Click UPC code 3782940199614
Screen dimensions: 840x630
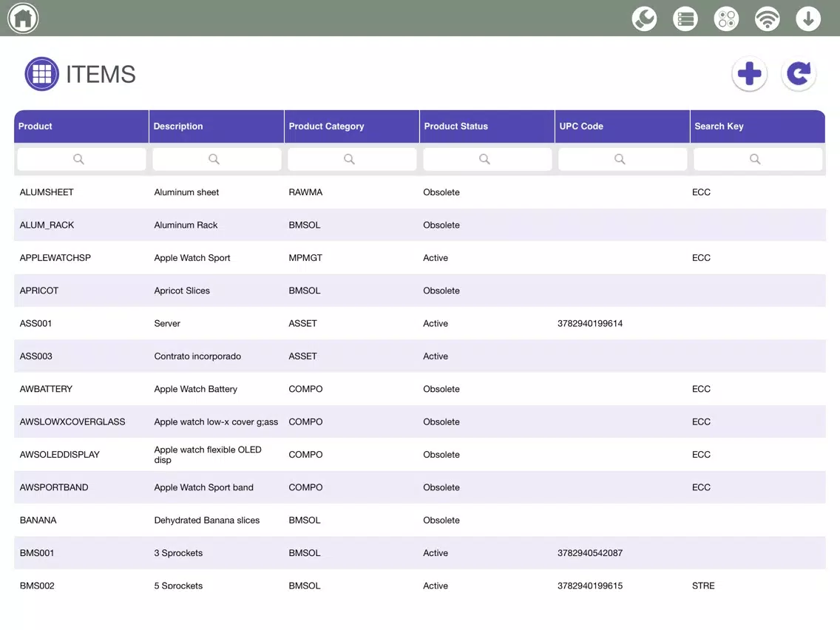[590, 324]
